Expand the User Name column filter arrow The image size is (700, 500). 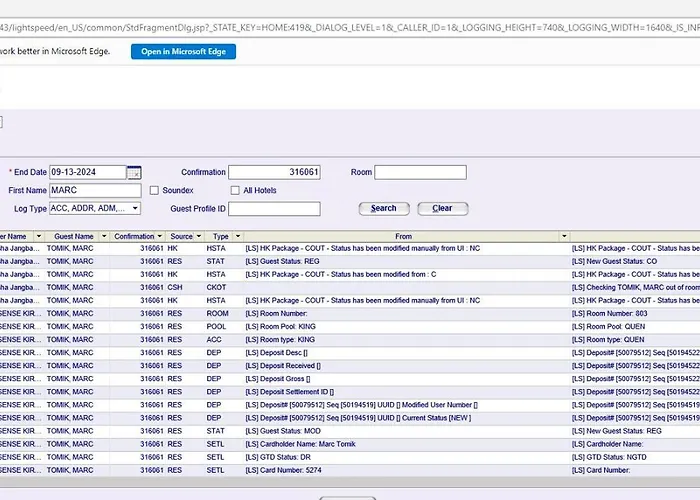point(39,236)
